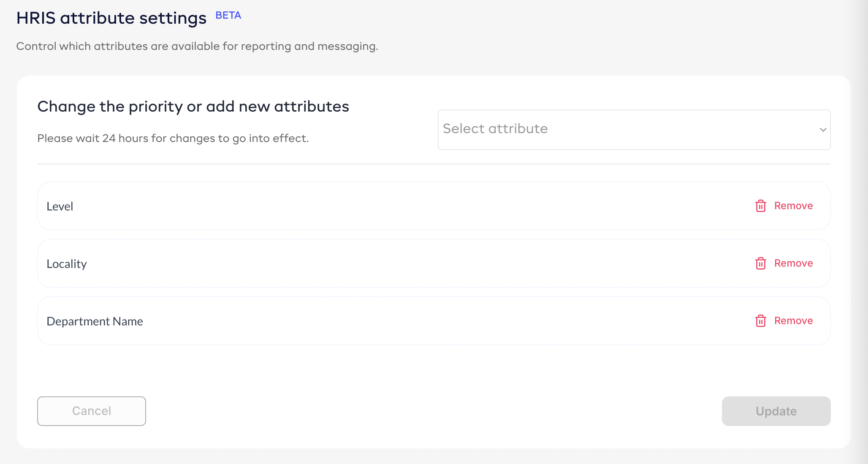
Task: Click the trash icon beside Locality
Action: coord(760,263)
